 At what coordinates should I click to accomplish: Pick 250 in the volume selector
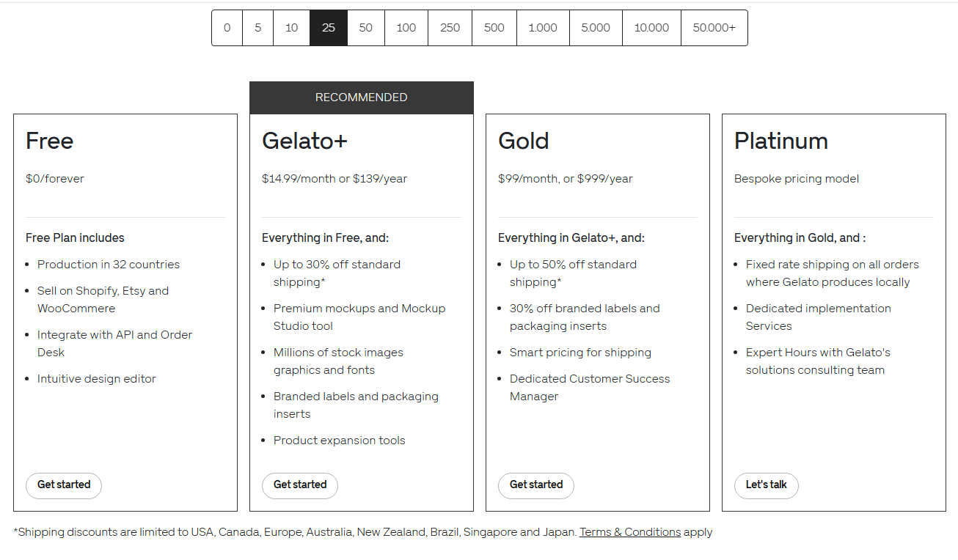point(450,28)
